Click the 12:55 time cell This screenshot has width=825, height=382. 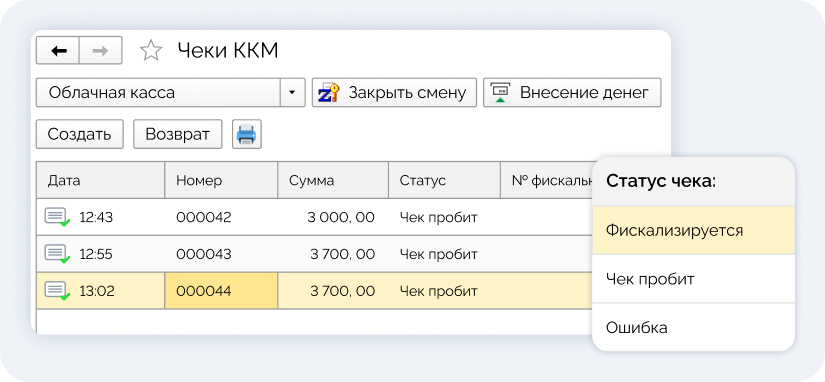coord(96,254)
